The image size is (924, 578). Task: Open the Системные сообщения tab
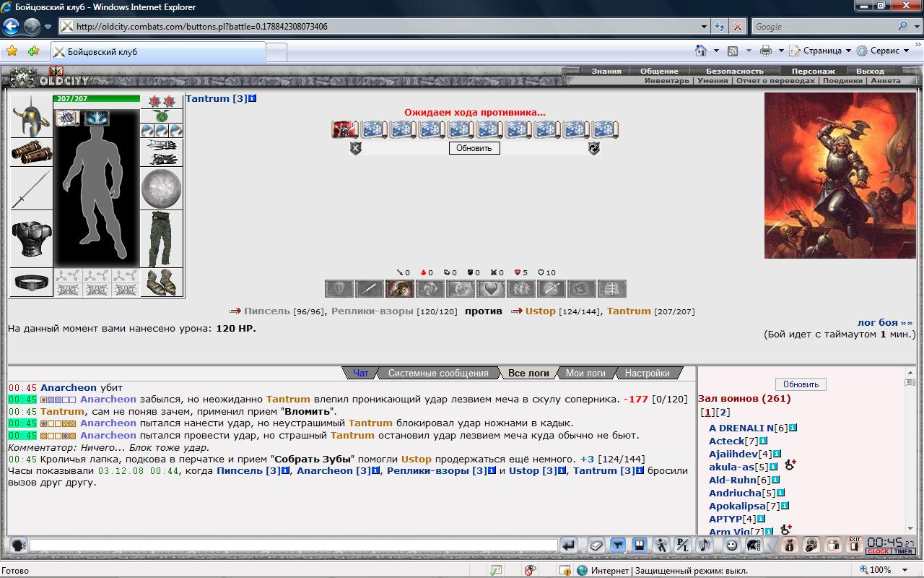pyautogui.click(x=438, y=373)
